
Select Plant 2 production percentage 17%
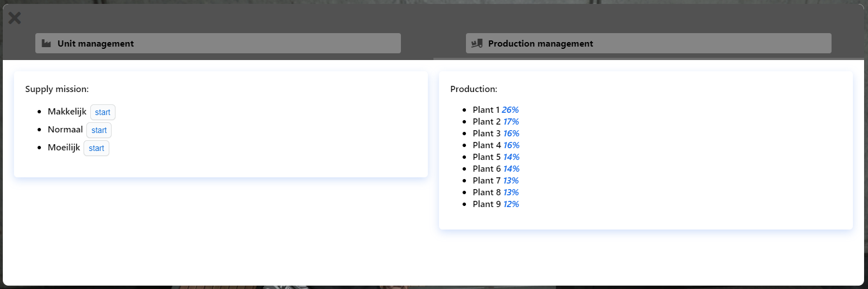click(511, 121)
